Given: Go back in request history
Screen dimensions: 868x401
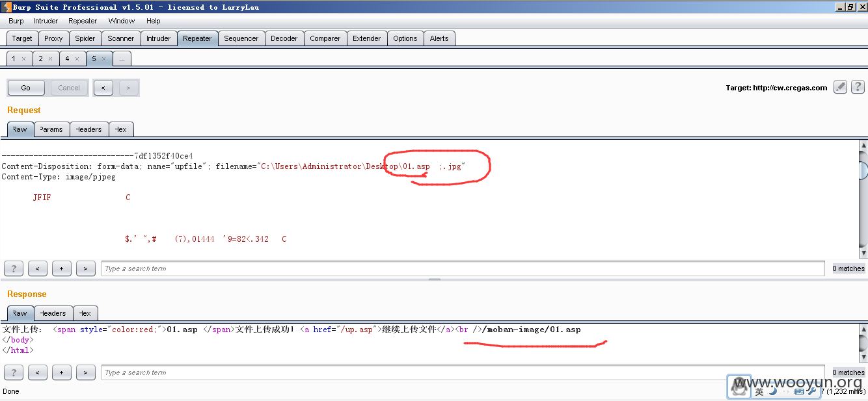Looking at the screenshot, I should tap(103, 88).
